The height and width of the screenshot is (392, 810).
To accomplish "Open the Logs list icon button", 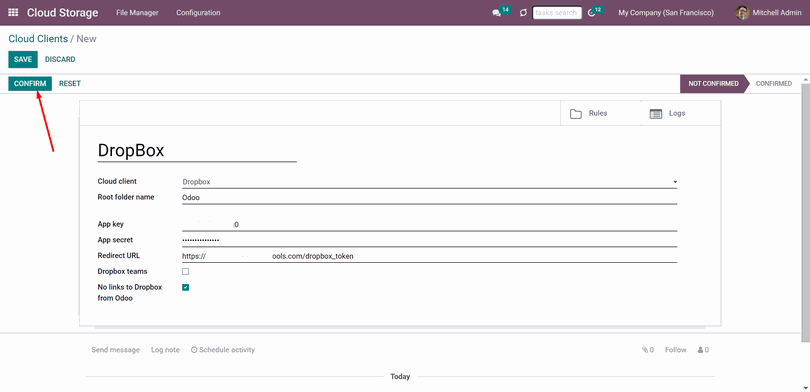I will pos(656,114).
